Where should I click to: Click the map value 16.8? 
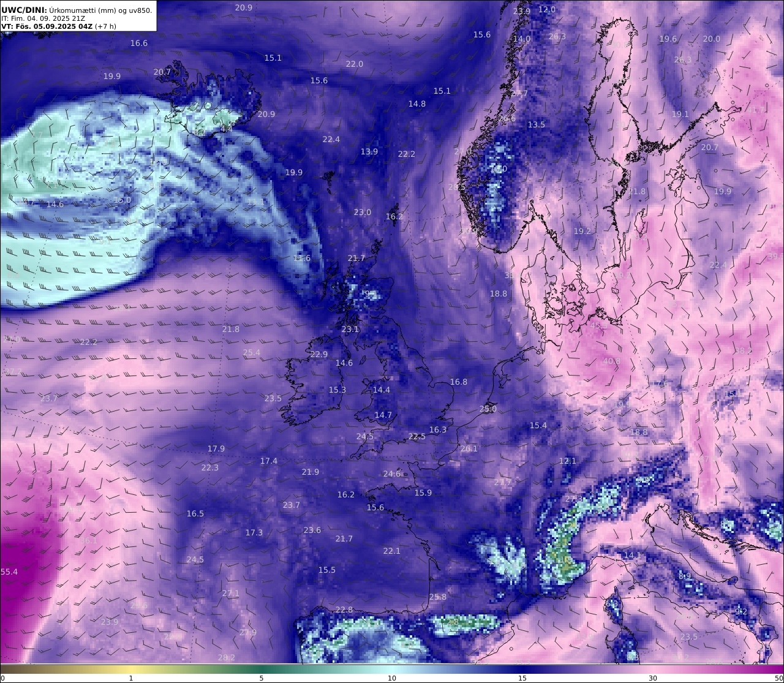(459, 382)
